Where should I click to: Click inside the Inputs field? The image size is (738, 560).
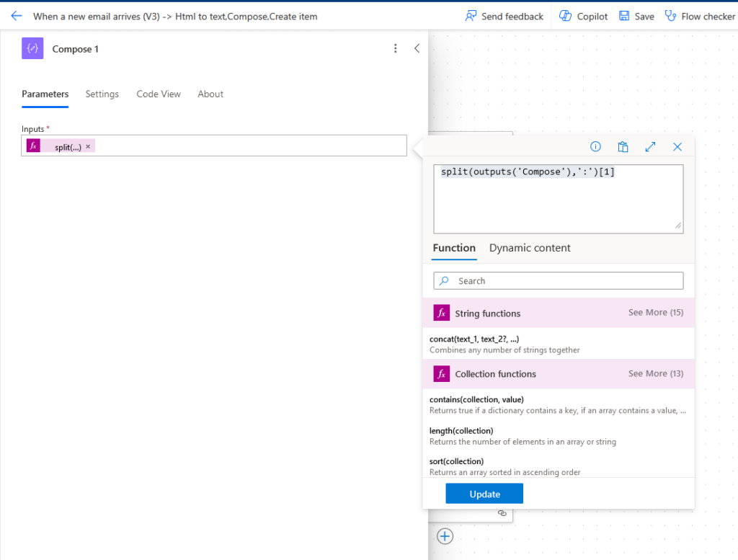214,146
